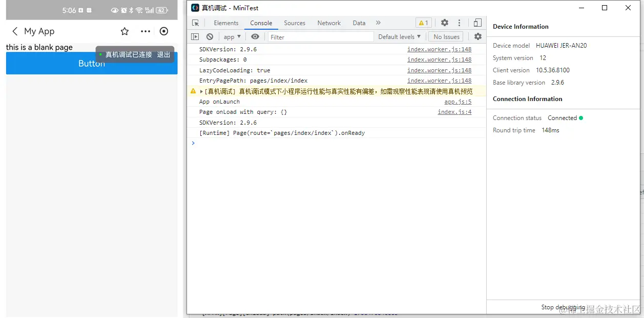This screenshot has width=644, height=318.
Task: Click the inspect element picker icon
Action: click(x=195, y=23)
